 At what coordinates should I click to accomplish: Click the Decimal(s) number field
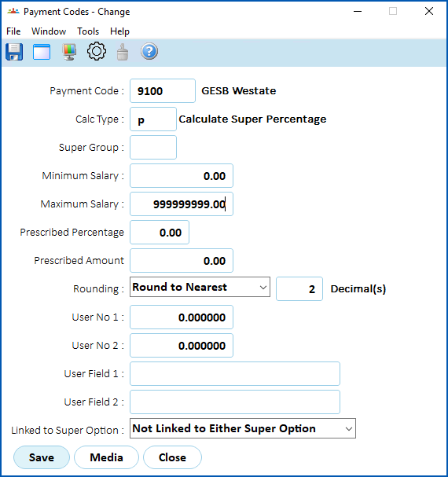[x=299, y=288]
